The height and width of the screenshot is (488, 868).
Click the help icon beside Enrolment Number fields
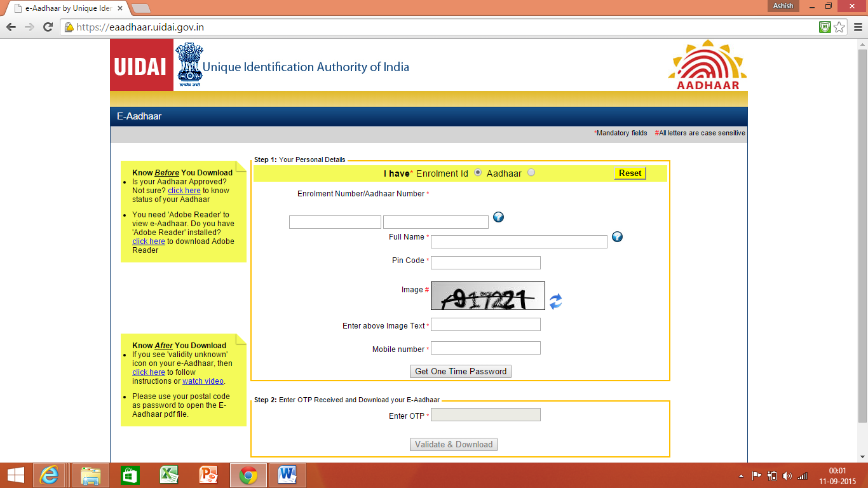click(x=498, y=217)
